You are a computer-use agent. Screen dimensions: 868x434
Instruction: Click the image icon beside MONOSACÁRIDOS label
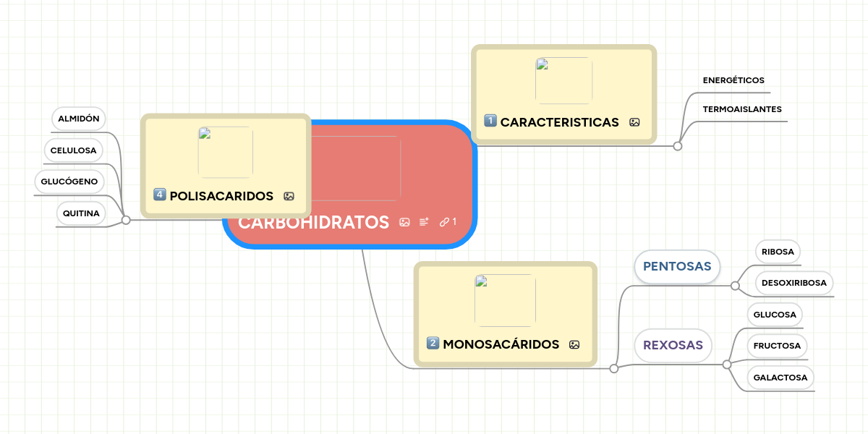click(574, 345)
